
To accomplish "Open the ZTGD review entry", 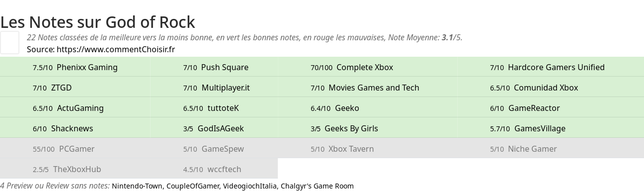I will tap(52, 88).
